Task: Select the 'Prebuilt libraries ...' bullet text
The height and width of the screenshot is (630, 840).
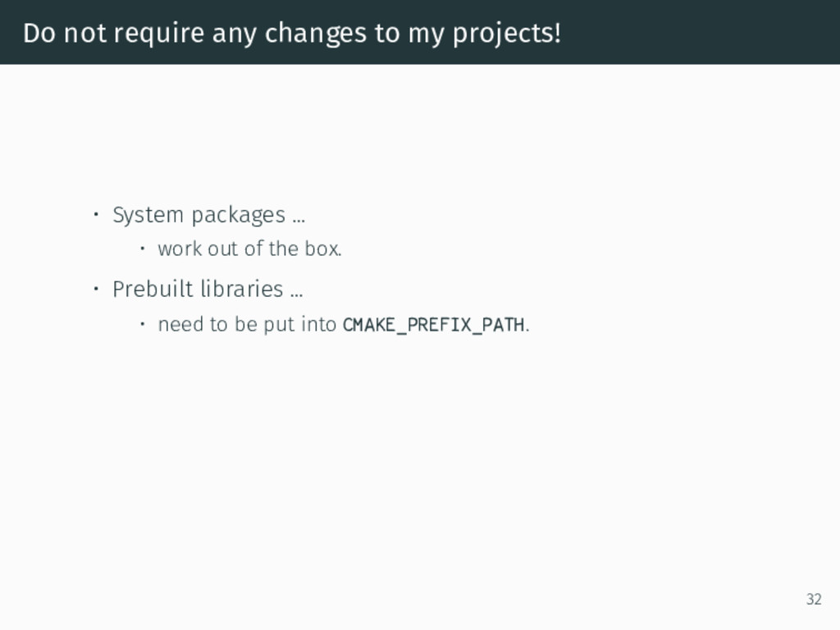Action: pos(208,289)
